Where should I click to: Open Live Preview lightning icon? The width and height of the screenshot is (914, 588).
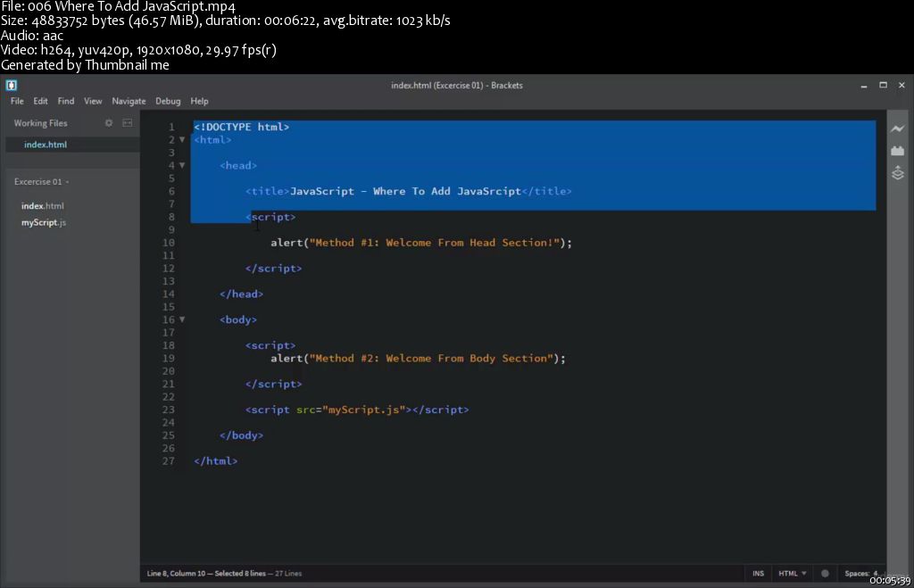click(x=898, y=128)
